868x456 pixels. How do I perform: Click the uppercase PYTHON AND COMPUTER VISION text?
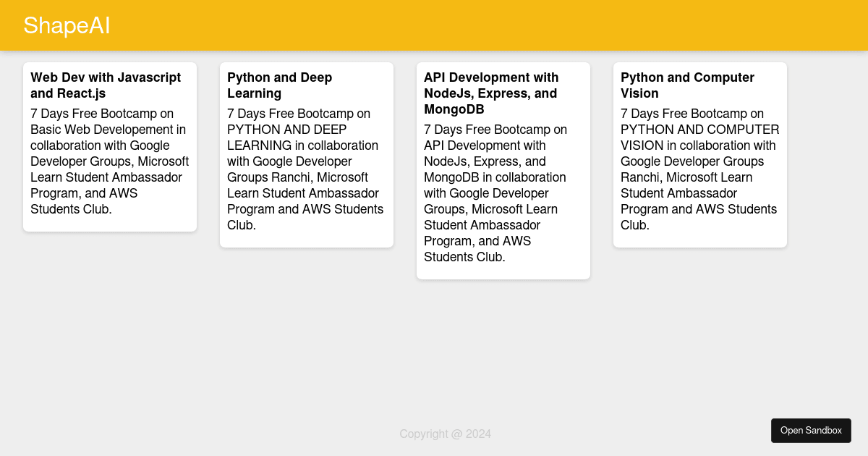coord(699,138)
